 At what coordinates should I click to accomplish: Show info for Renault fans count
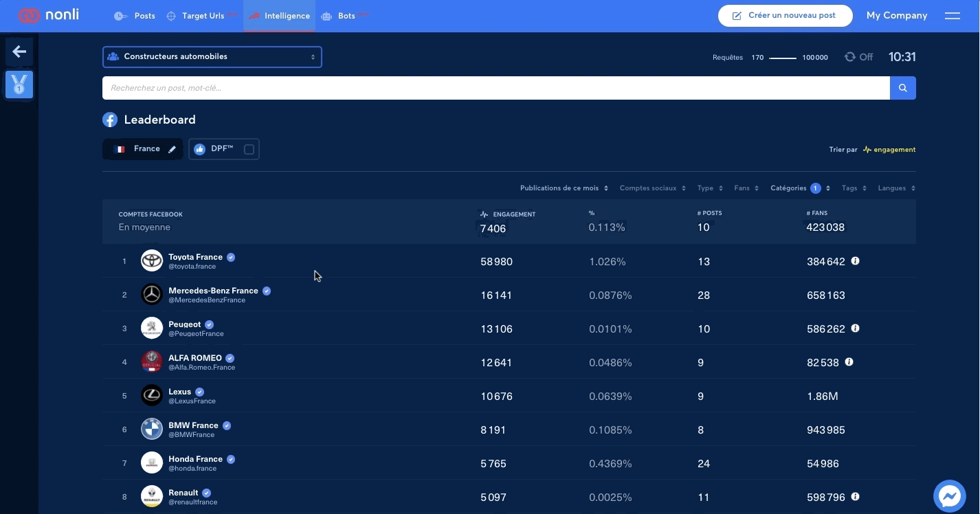coord(856,497)
